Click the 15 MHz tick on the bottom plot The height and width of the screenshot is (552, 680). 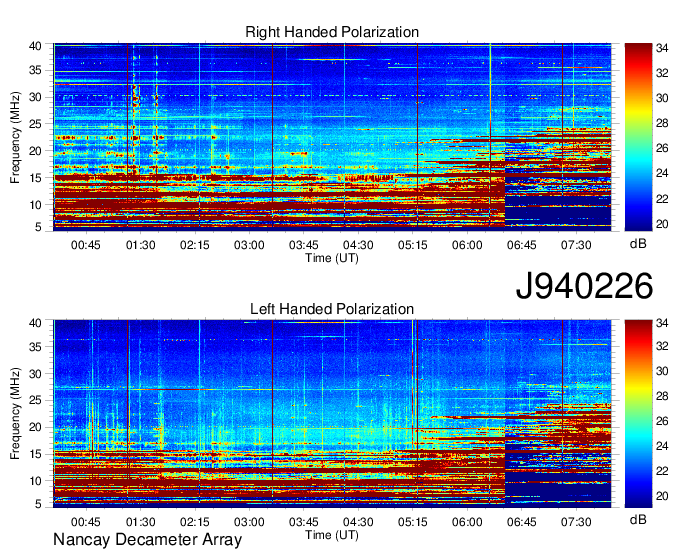[35, 454]
